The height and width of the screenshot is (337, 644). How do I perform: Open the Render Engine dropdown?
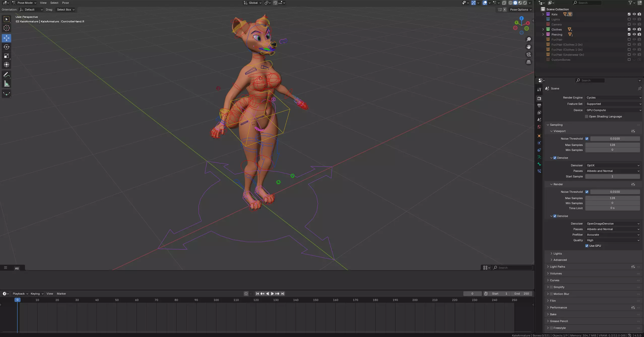[x=614, y=98]
